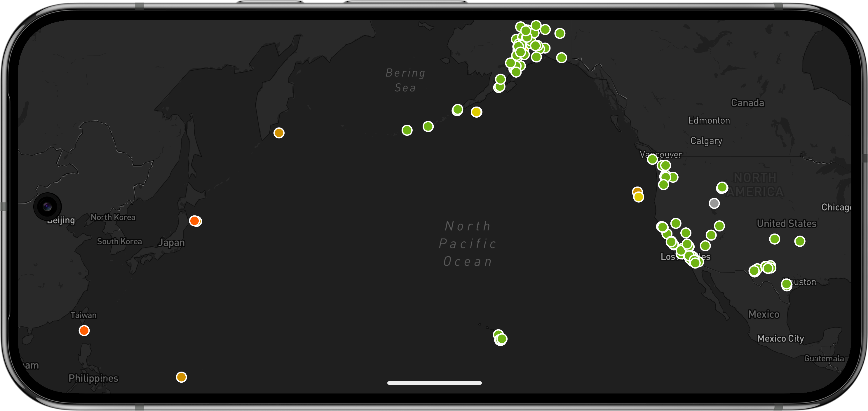Tap the home indicator bar at bottom
Screen dimensions: 868x411
click(x=434, y=383)
